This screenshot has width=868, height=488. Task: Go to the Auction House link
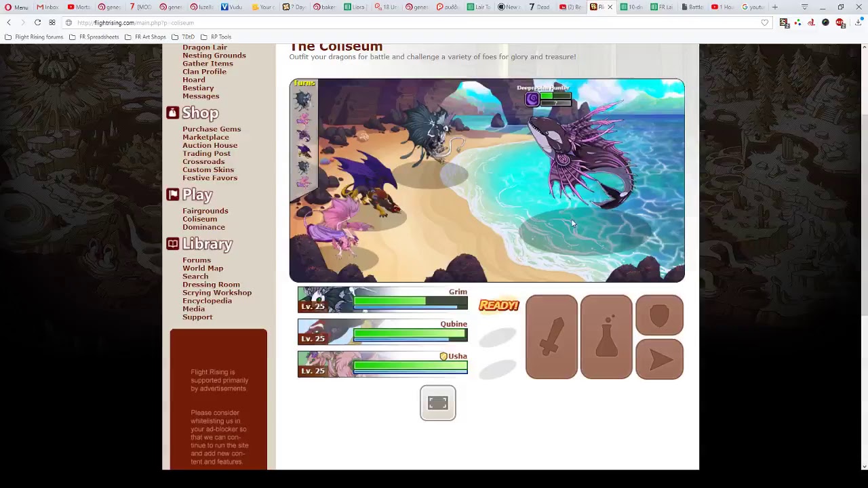[x=210, y=145]
